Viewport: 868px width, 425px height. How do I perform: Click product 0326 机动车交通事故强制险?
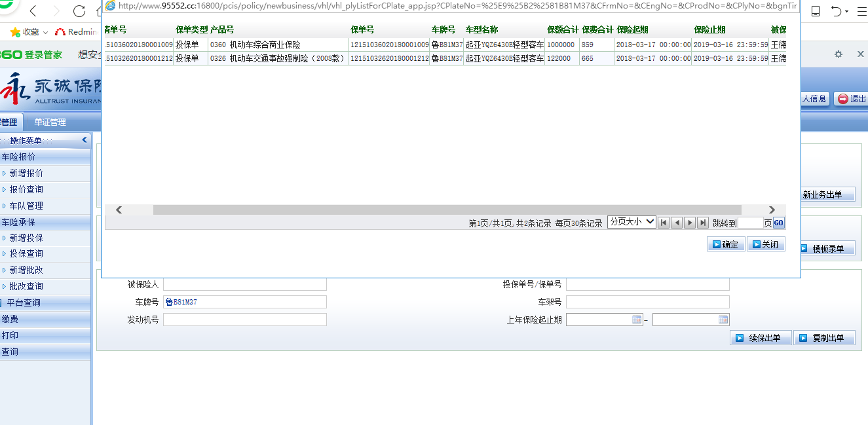277,58
